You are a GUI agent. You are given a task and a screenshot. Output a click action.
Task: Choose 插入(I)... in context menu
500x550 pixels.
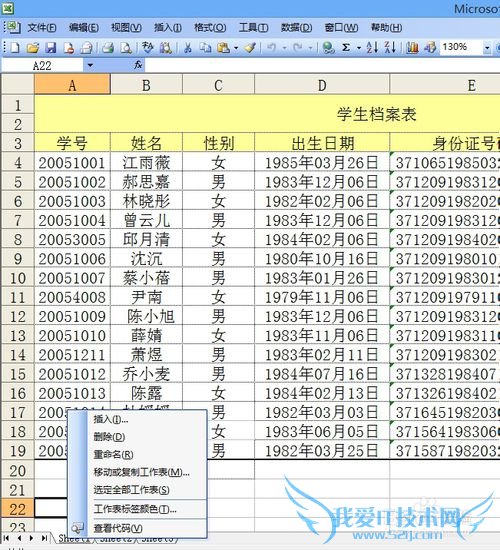[x=137, y=419]
